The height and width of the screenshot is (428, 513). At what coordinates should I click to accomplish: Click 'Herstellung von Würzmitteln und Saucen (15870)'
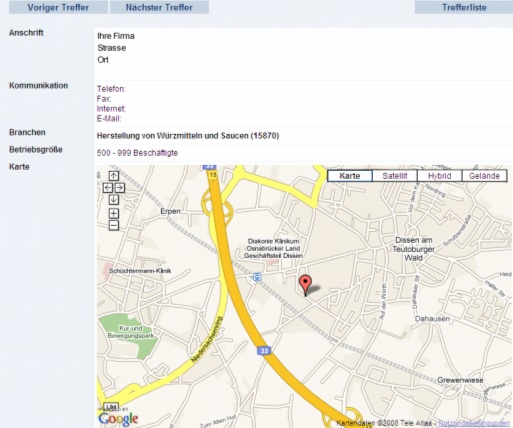[x=188, y=136]
